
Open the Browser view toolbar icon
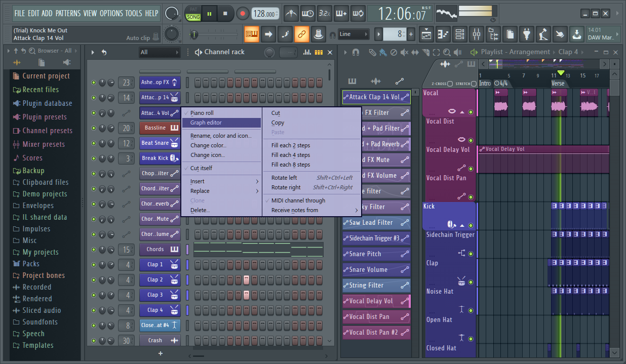(x=493, y=34)
